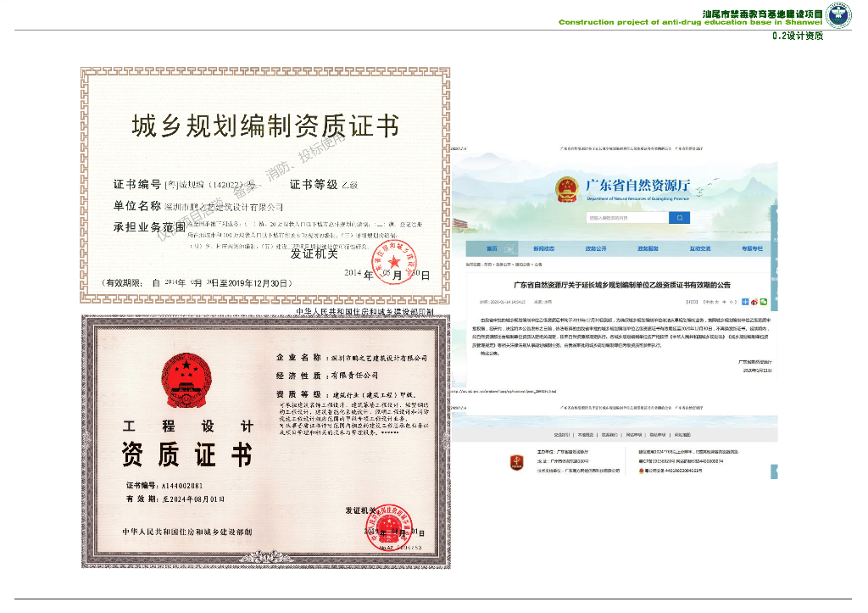Open the 政务服务 navigation tab
The height and width of the screenshot is (613, 868).
(x=648, y=248)
